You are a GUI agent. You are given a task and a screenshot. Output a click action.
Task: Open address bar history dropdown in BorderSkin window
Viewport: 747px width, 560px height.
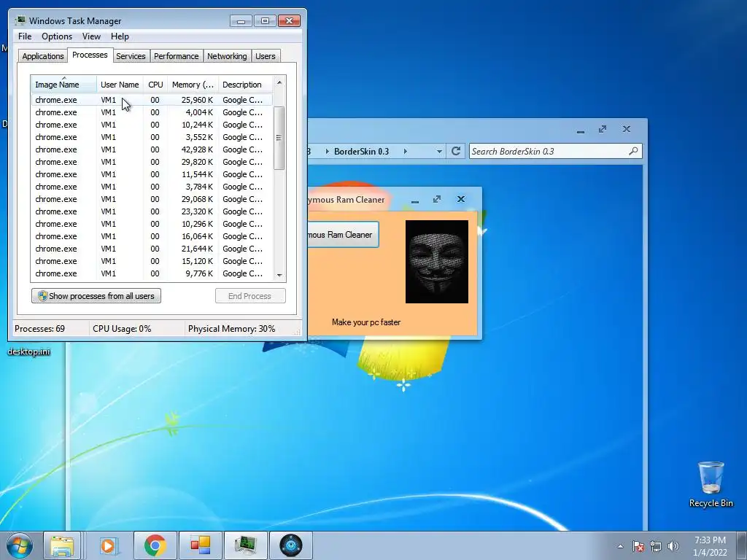point(438,152)
